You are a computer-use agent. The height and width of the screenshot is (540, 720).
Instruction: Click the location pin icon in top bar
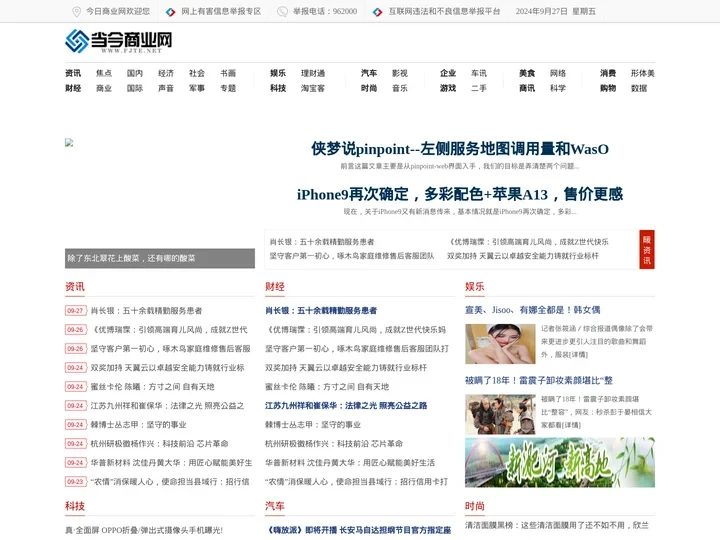(x=77, y=11)
